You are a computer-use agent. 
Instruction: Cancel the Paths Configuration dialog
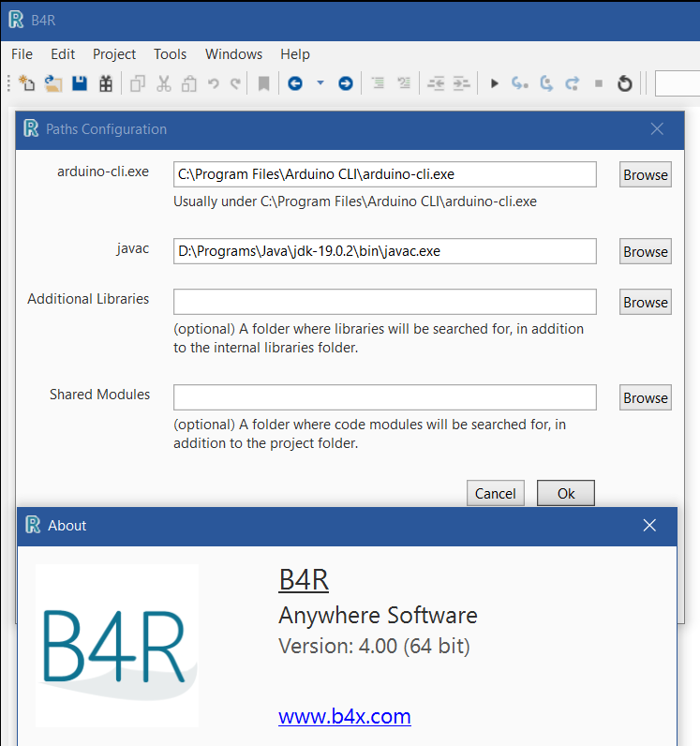[x=496, y=493]
